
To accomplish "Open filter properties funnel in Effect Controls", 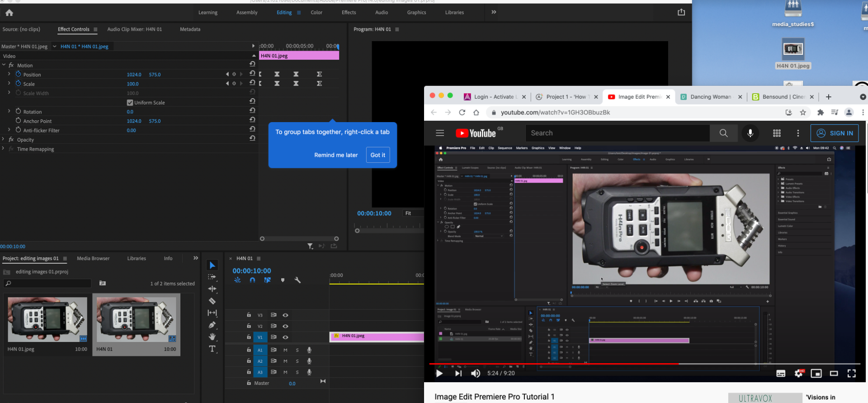I will point(310,246).
